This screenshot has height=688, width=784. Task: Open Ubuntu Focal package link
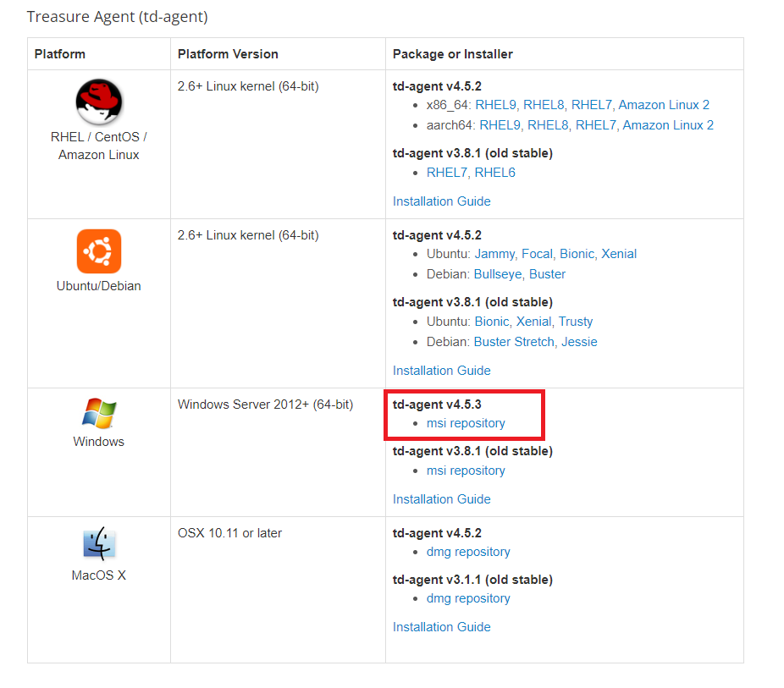point(537,254)
